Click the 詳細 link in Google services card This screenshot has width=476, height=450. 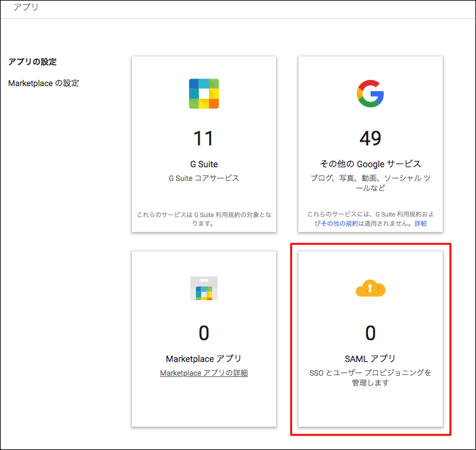420,223
